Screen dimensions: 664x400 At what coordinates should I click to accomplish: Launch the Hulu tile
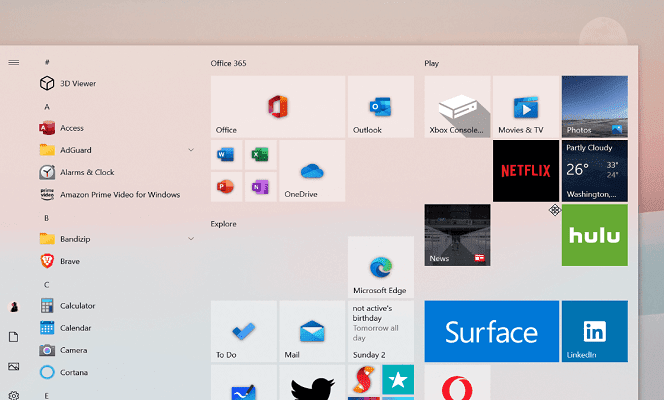pyautogui.click(x=594, y=235)
